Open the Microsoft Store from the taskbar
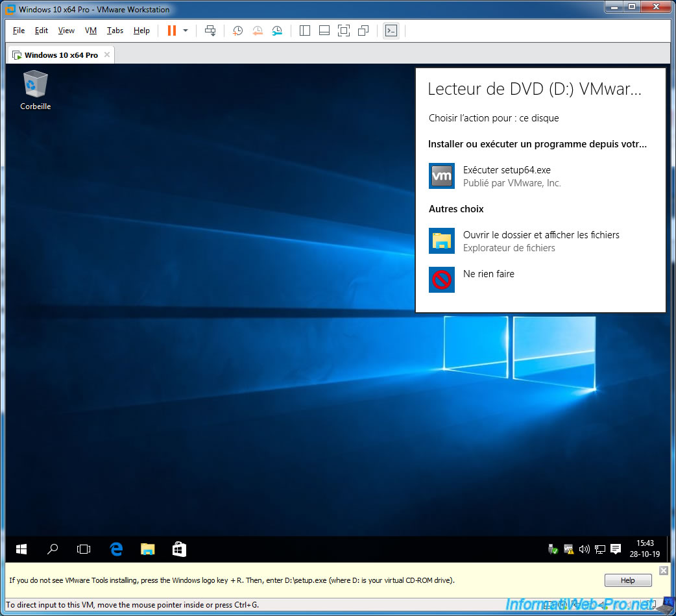 (179, 549)
